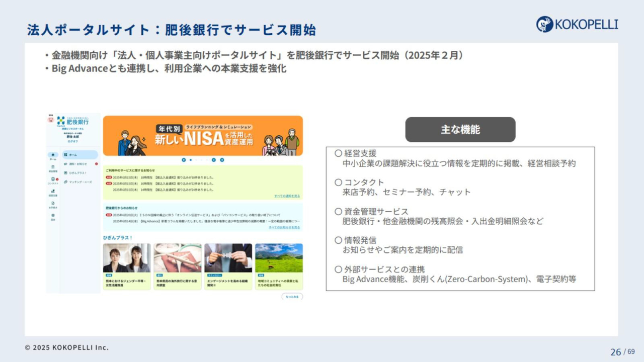Click すべてのお知らせを見る link
The image size is (644, 362).
(284, 227)
